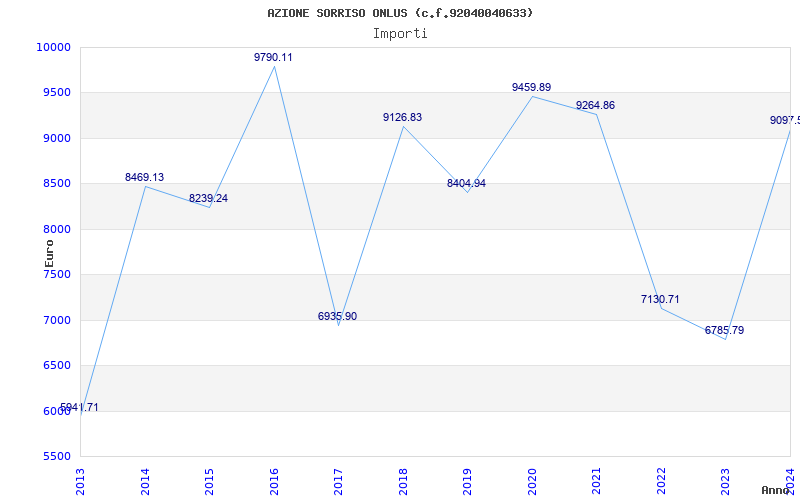Click the 2013 year label
800x500 pixels.
coord(81,482)
